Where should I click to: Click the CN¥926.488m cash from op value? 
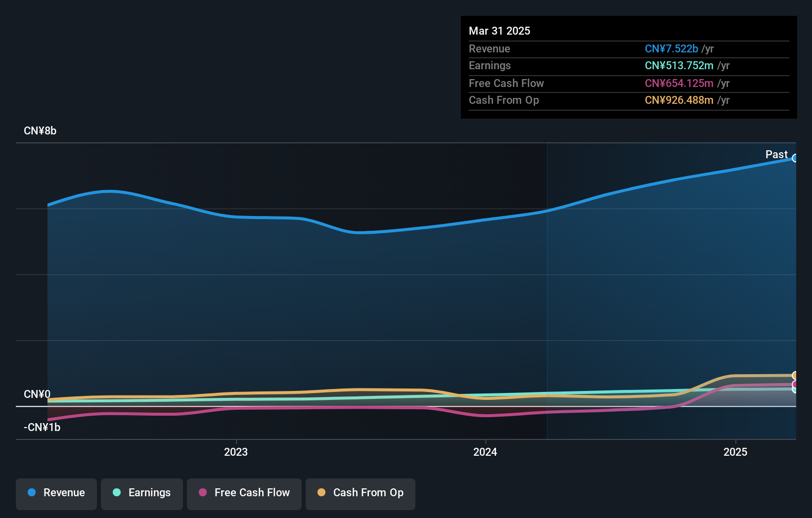tap(679, 100)
